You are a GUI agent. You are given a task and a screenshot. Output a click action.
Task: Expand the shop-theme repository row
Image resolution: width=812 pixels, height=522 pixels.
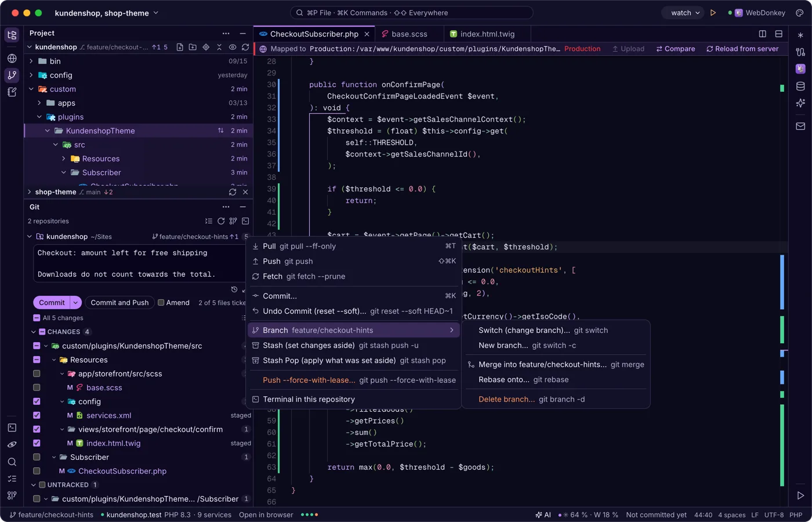[x=29, y=192]
